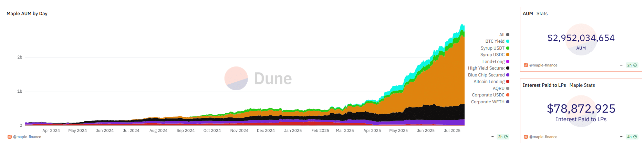The width and height of the screenshot is (644, 145).
Task: Click the 2b y-axis label
Action: 20,57
